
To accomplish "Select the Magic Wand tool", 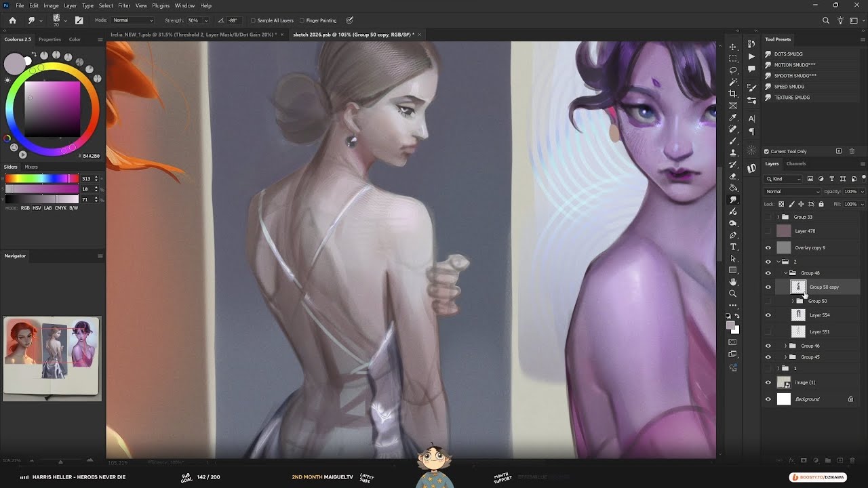I will coord(732,82).
